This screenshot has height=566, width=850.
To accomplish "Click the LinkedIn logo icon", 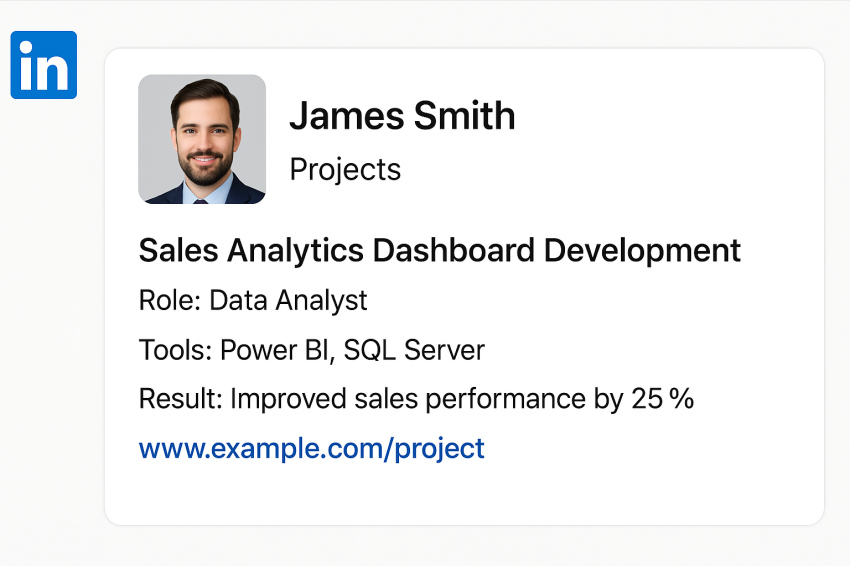I will click(x=44, y=65).
